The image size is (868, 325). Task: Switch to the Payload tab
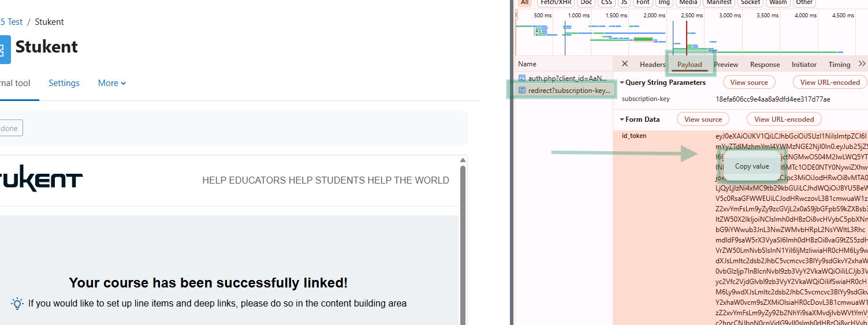point(690,65)
